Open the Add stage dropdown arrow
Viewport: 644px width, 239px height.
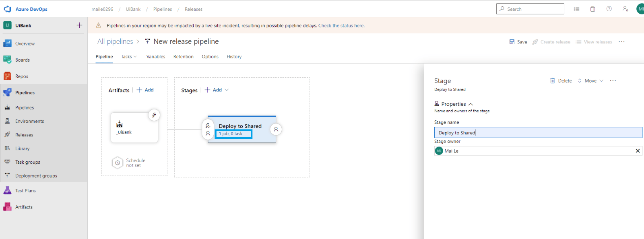pyautogui.click(x=227, y=90)
